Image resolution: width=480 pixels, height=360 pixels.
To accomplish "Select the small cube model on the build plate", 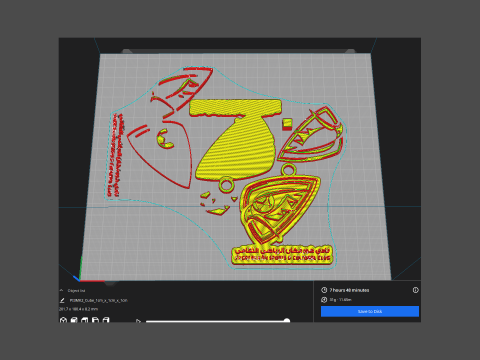I will (x=287, y=124).
